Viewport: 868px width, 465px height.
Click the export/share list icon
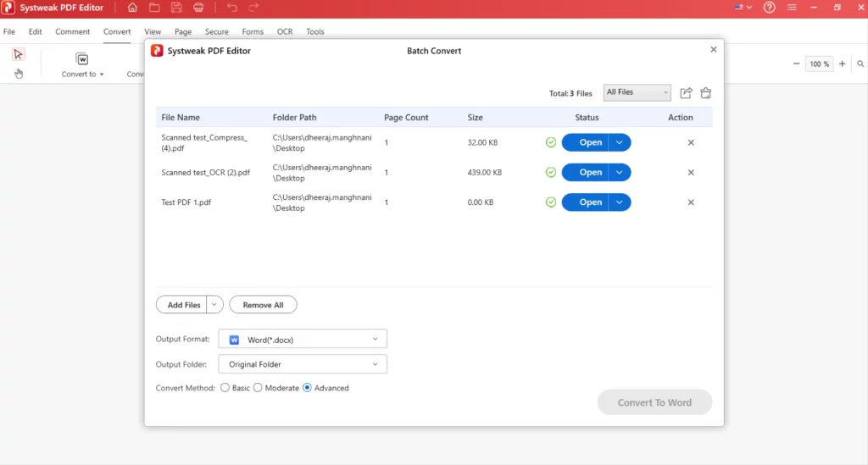tap(686, 93)
